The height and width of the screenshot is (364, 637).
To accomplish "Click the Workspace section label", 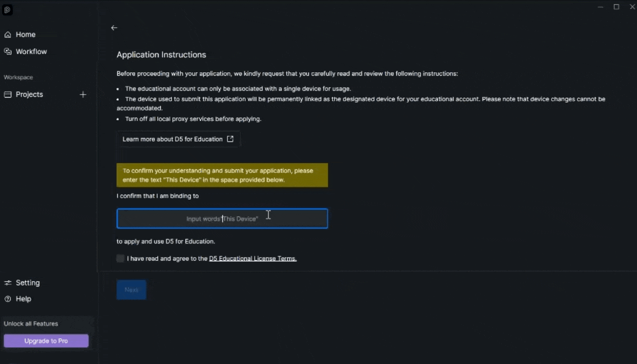I will click(x=18, y=77).
